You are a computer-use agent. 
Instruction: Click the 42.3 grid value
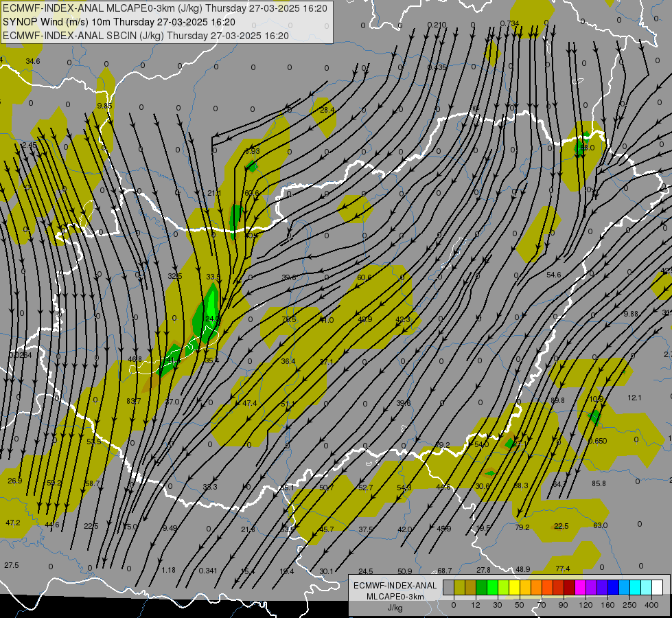[402, 319]
